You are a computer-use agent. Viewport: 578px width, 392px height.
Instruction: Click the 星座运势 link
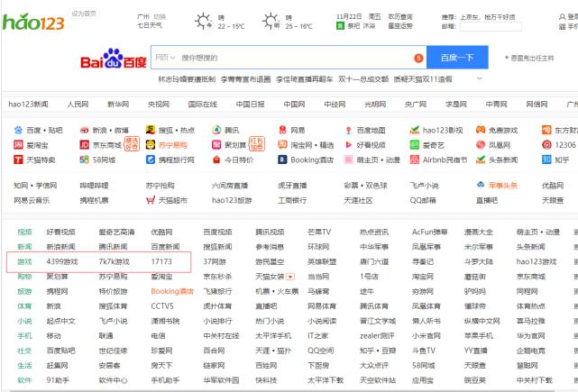coord(400,26)
